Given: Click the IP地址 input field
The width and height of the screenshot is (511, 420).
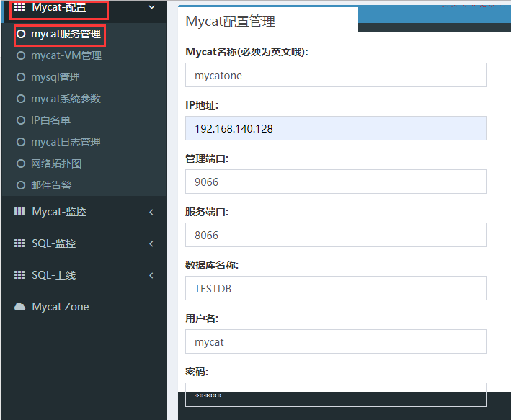Looking at the screenshot, I should point(336,128).
